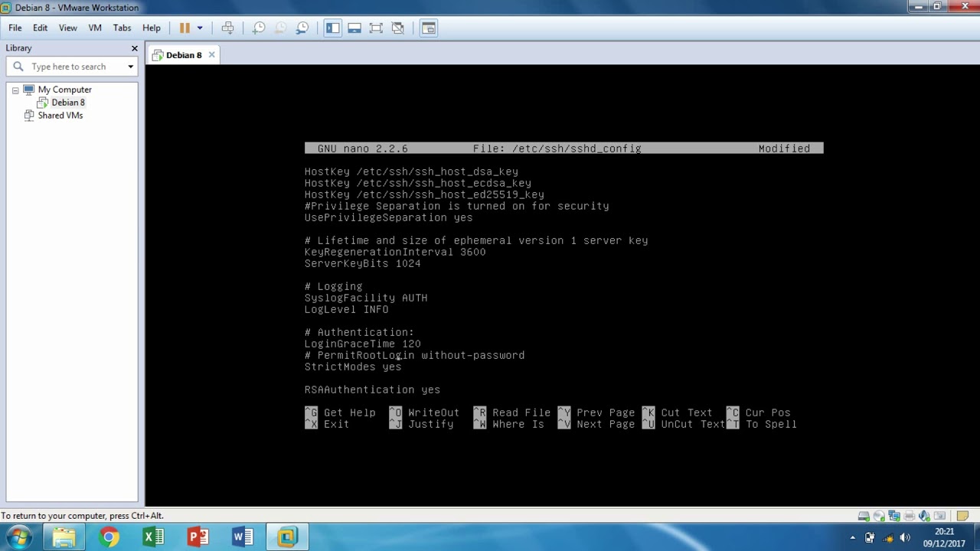This screenshot has height=551, width=980.
Task: Pause the virtual machine using the toolbar icon
Action: coord(185,28)
